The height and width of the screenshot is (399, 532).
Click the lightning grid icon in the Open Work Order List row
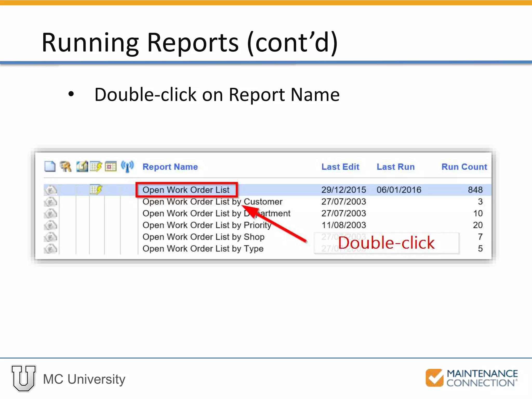[96, 190]
